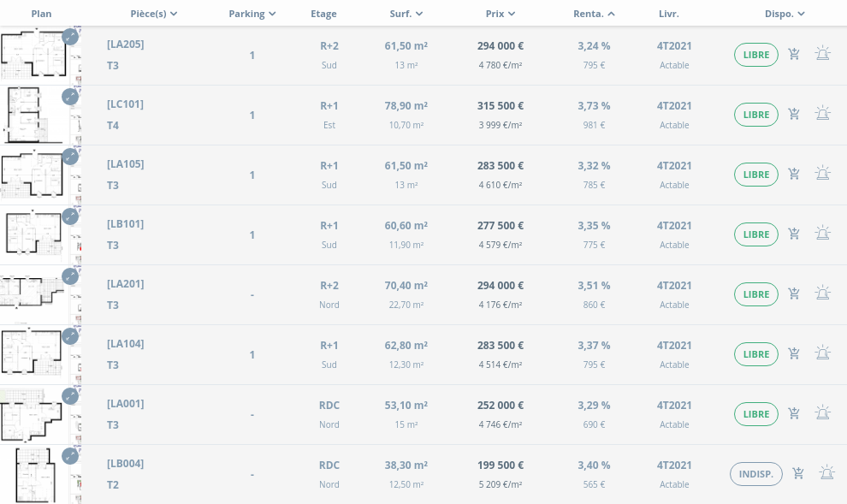Sort the list by Prix
The height and width of the screenshot is (504, 847).
[x=500, y=14]
